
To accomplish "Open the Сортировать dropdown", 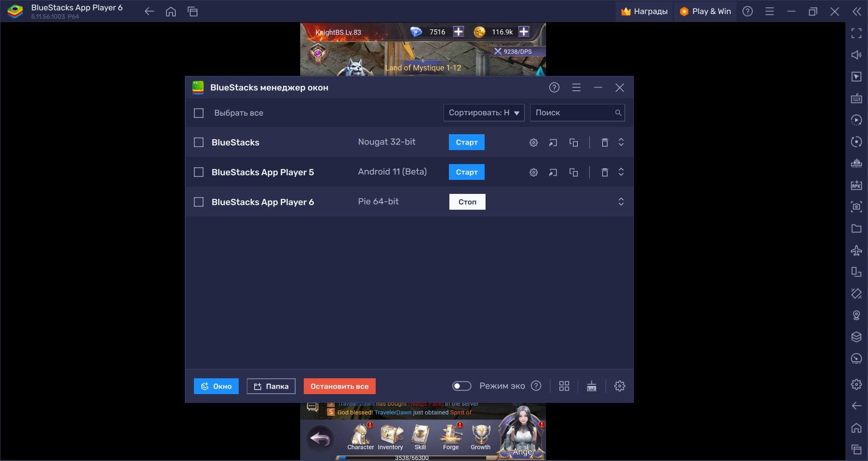I will pyautogui.click(x=484, y=113).
